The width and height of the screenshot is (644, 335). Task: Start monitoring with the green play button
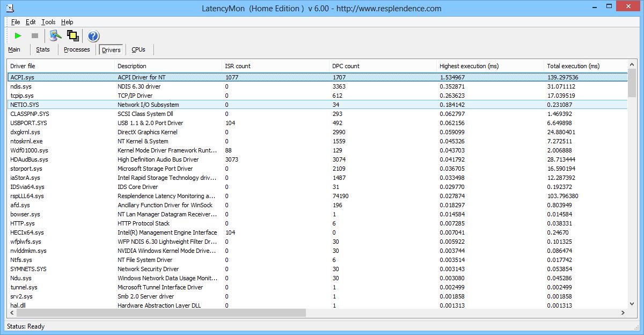(18, 35)
